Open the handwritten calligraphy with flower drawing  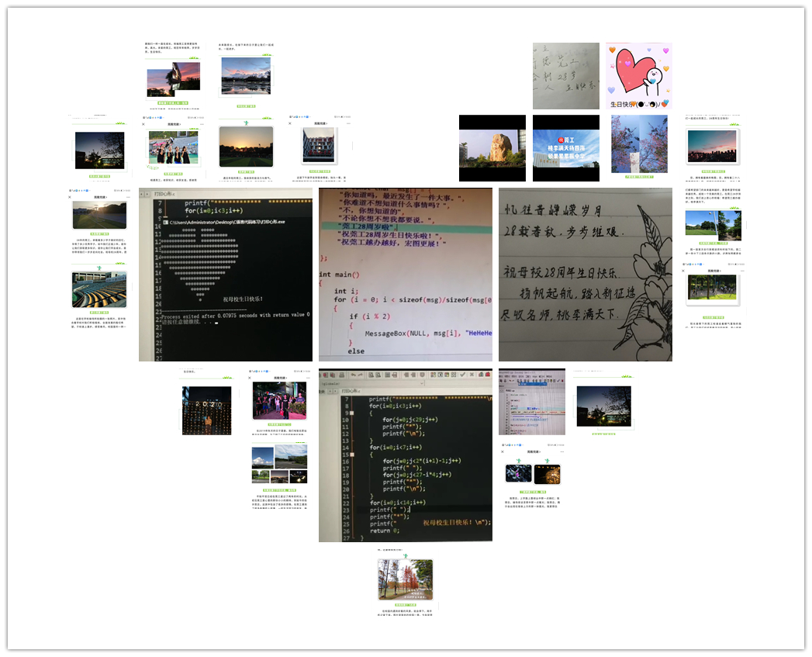coord(585,274)
